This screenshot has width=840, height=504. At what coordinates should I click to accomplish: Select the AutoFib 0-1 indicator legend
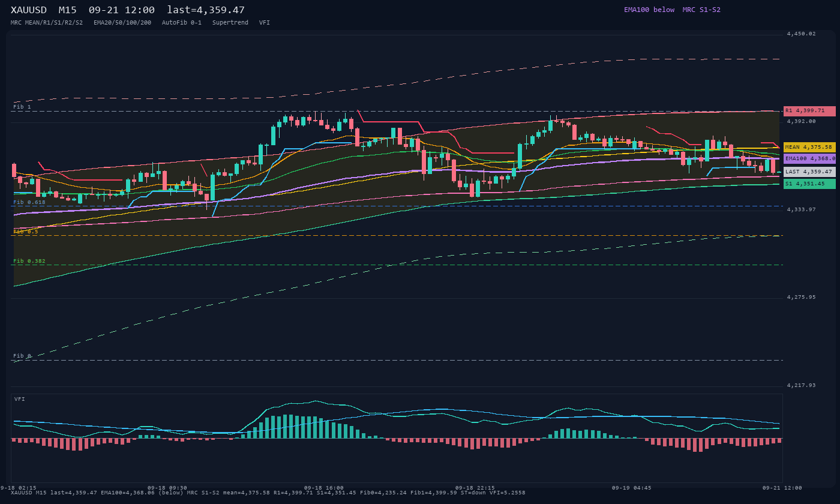point(182,23)
